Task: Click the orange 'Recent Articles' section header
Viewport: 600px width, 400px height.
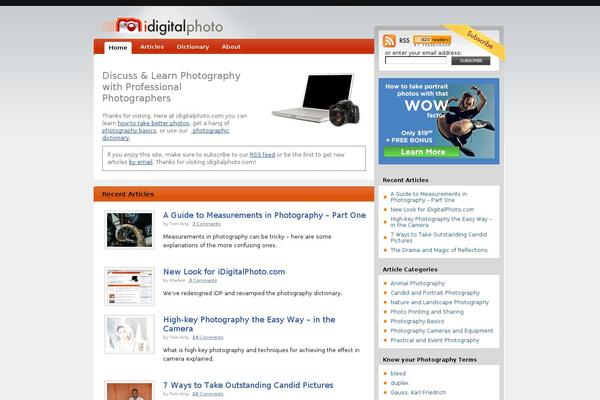Action: point(234,194)
